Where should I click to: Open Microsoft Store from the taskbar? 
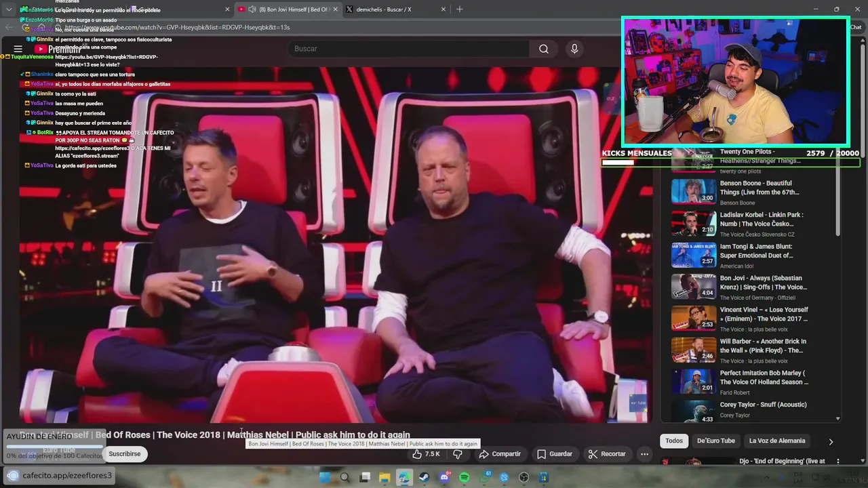coord(544,477)
